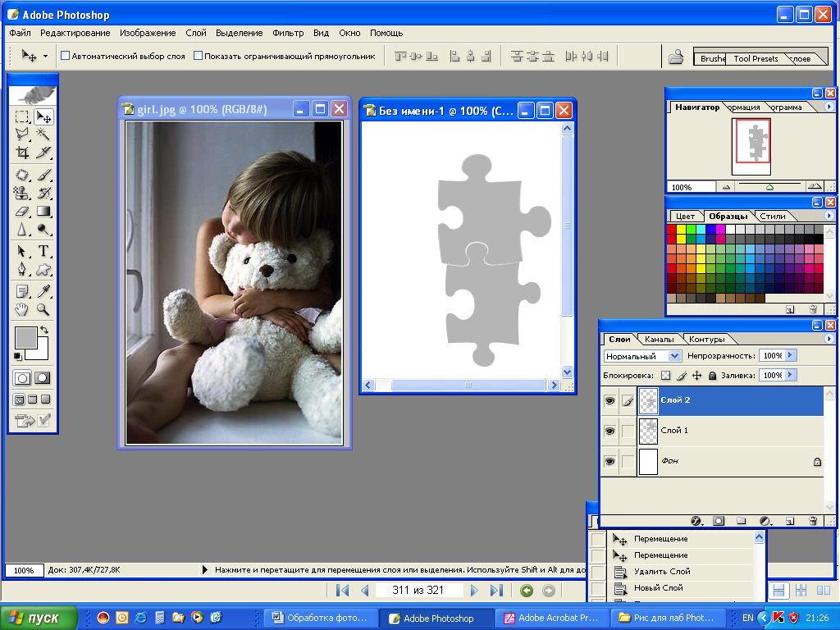Select the Pen tool
Screen dimensions: 840x630
point(22,269)
